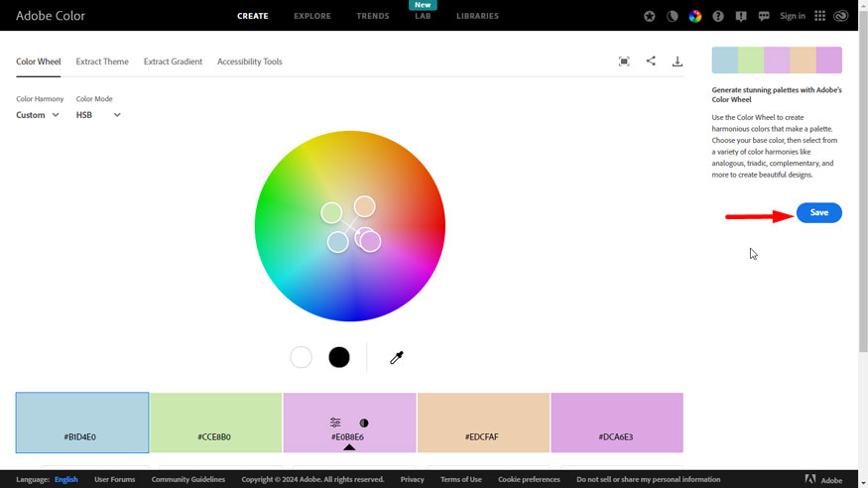
Task: Open Do not sell or share link
Action: pyautogui.click(x=648, y=480)
